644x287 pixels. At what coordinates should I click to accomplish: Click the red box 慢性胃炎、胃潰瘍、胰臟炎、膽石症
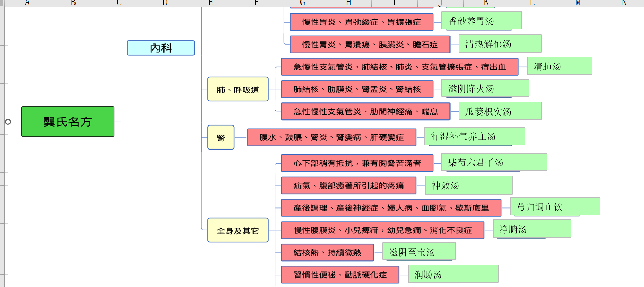coord(370,45)
